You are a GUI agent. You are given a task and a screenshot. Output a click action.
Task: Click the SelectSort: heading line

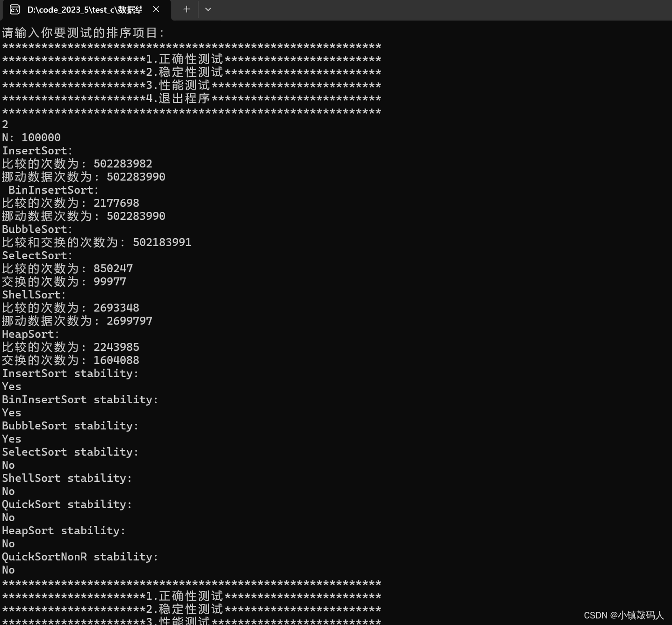point(37,255)
